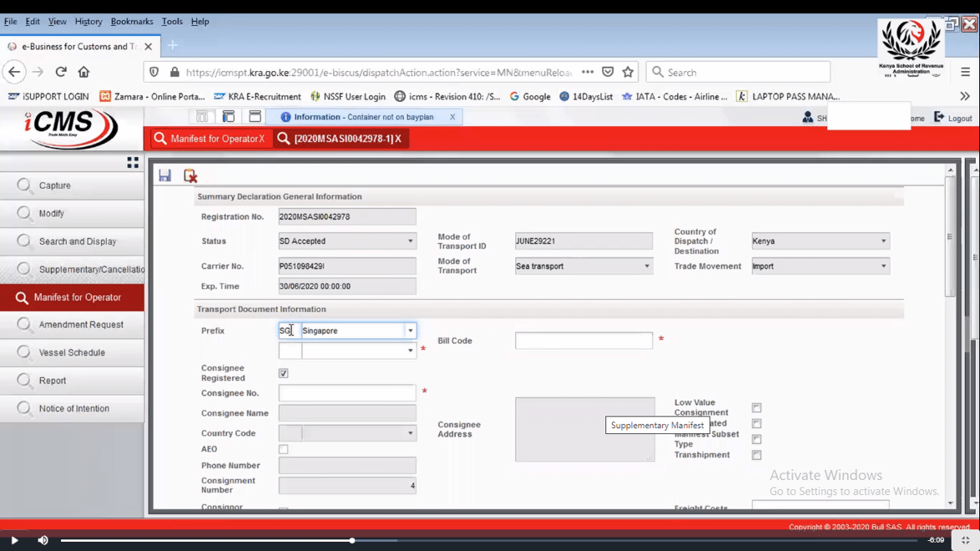Open Amendment Request in the sidebar
Viewport: 980px width, 551px height.
coord(72,325)
